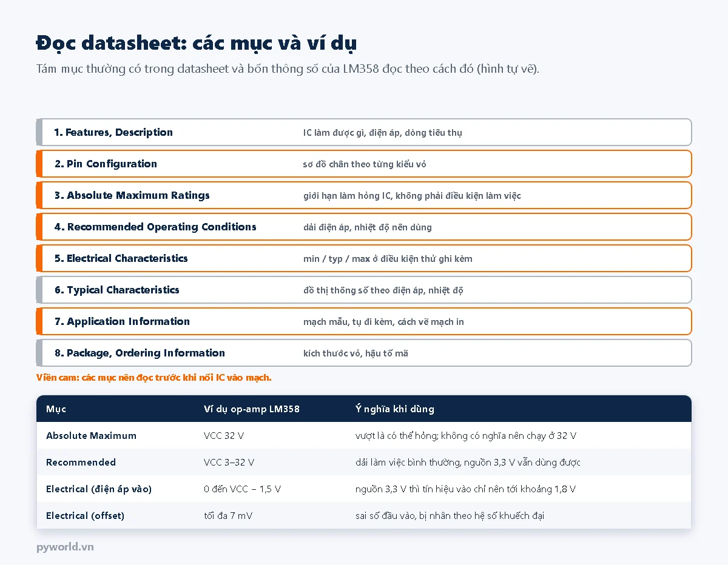Click the "Ý nghĩa khi dùng" column header
This screenshot has height=565, width=728.
pos(395,409)
